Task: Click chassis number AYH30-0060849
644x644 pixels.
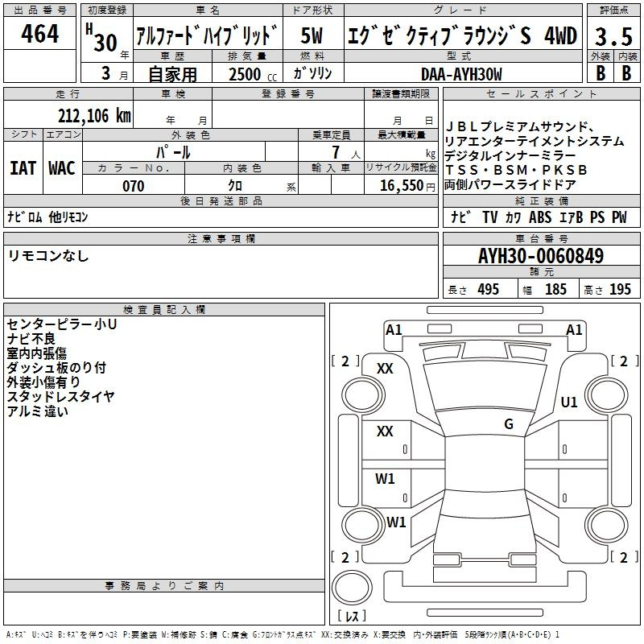Action: tap(541, 256)
